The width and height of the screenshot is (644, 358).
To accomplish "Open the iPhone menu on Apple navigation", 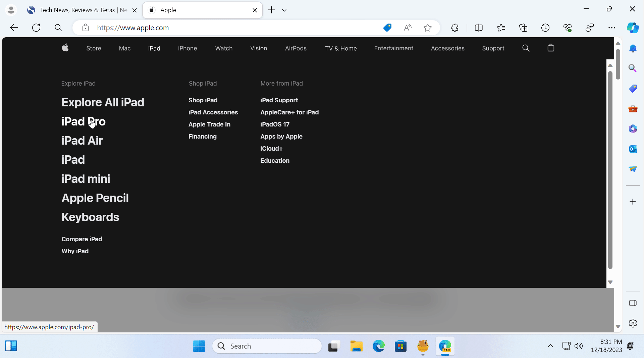I will click(x=187, y=48).
